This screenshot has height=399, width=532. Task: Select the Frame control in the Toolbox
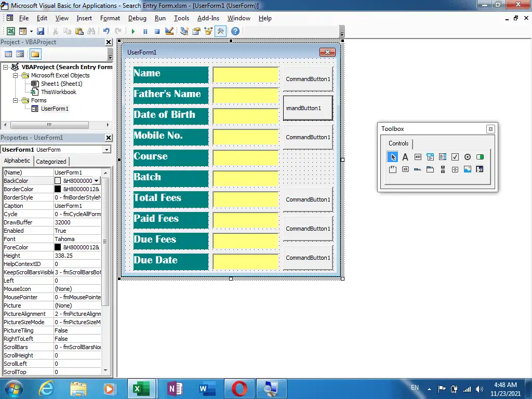[393, 169]
